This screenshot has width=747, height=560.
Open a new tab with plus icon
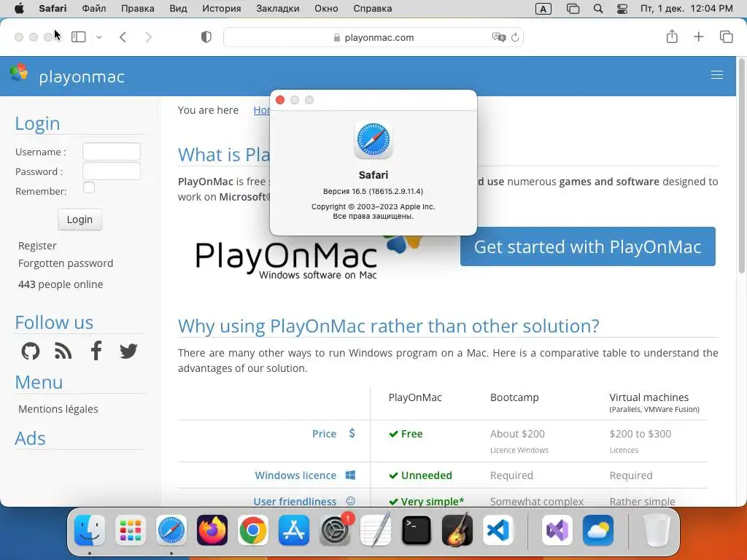point(698,36)
